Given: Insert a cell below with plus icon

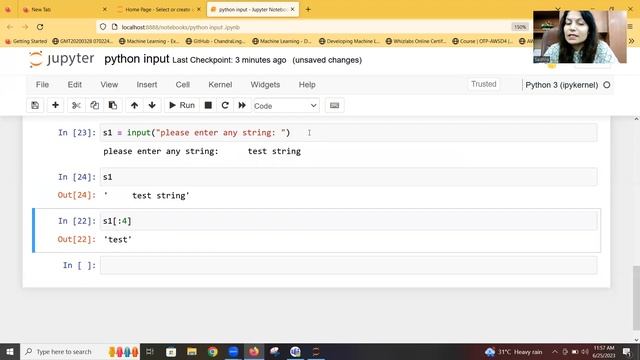Looking at the screenshot, I should (55, 105).
